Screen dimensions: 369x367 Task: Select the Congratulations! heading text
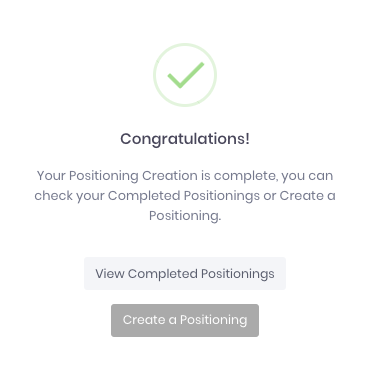(x=185, y=139)
